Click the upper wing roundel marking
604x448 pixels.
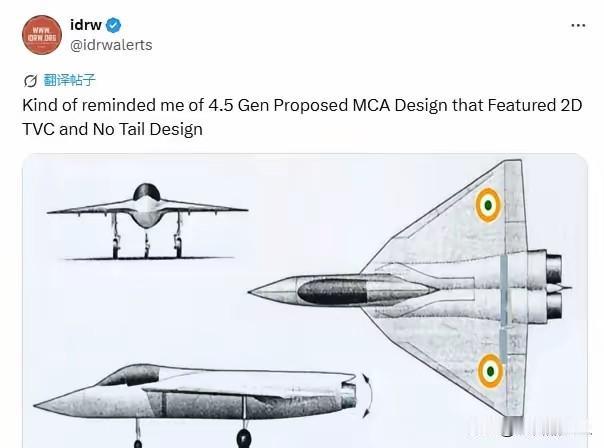[x=488, y=205]
